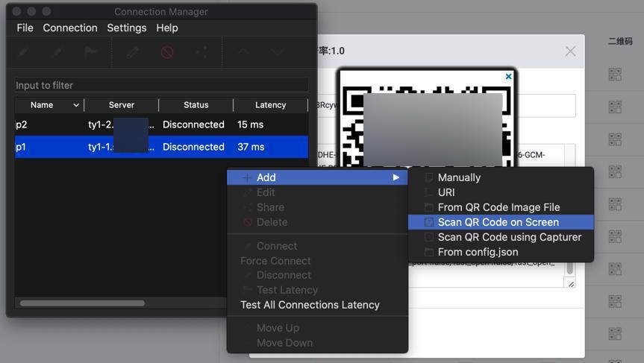Click the 15 ms latency cell
The height and width of the screenshot is (363, 644).
click(251, 124)
